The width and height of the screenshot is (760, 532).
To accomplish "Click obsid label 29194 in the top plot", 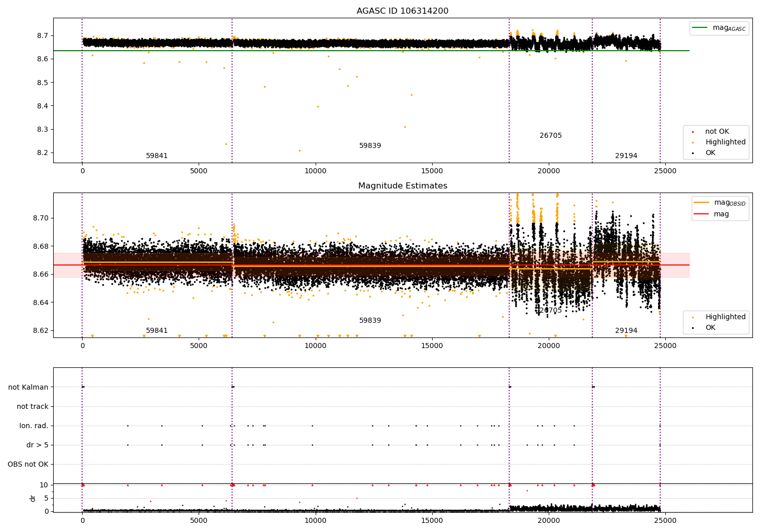I will coord(626,156).
